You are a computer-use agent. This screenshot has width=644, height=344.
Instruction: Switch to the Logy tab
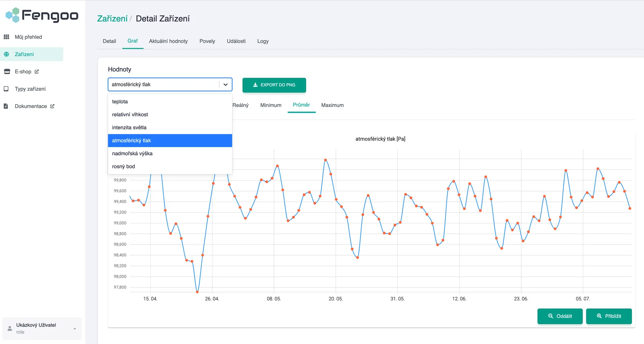(263, 41)
